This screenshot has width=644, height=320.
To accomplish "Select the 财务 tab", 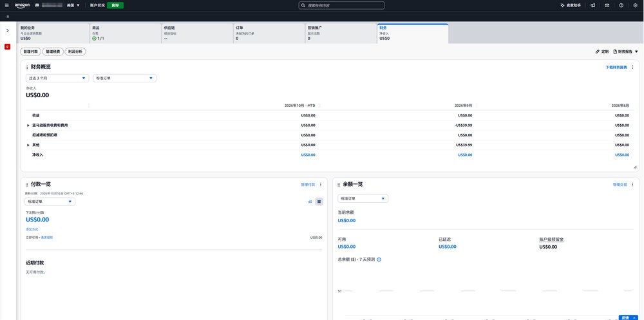I will [413, 33].
